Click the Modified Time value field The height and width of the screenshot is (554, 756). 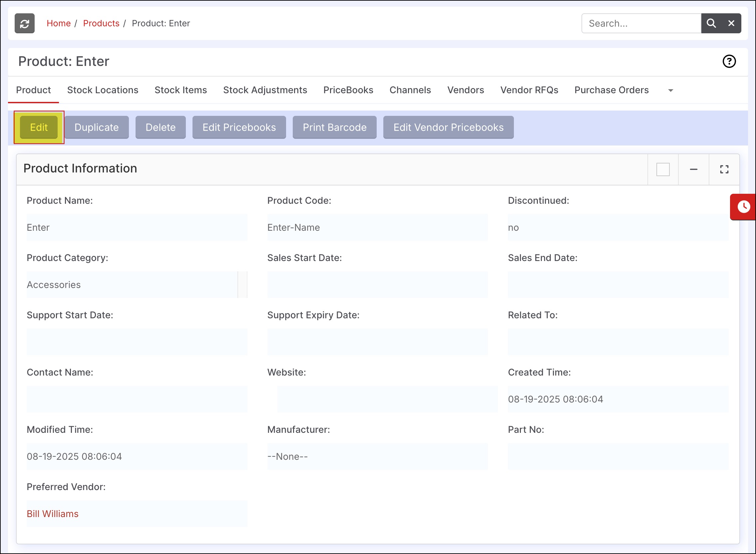[x=137, y=456]
